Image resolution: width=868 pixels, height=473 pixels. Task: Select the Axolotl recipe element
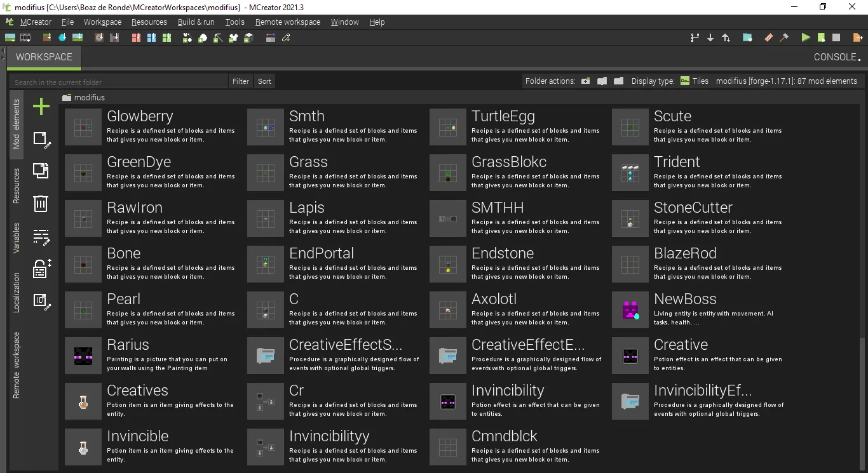[x=517, y=309]
